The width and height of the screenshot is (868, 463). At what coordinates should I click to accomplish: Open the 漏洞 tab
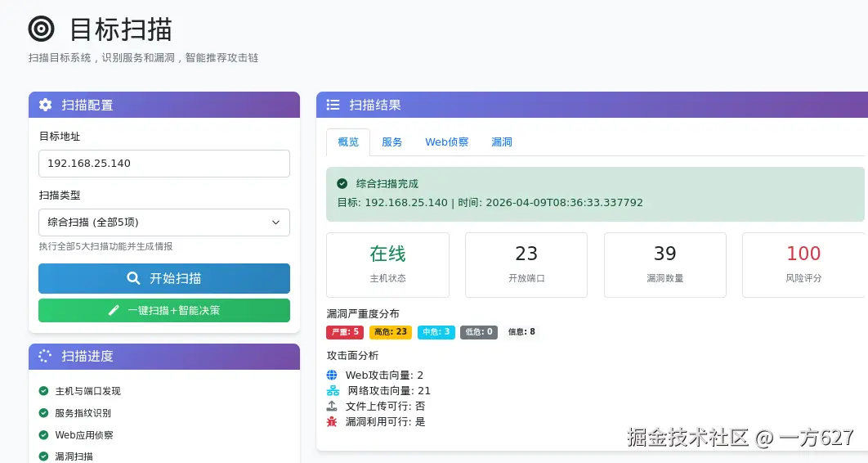coord(502,142)
